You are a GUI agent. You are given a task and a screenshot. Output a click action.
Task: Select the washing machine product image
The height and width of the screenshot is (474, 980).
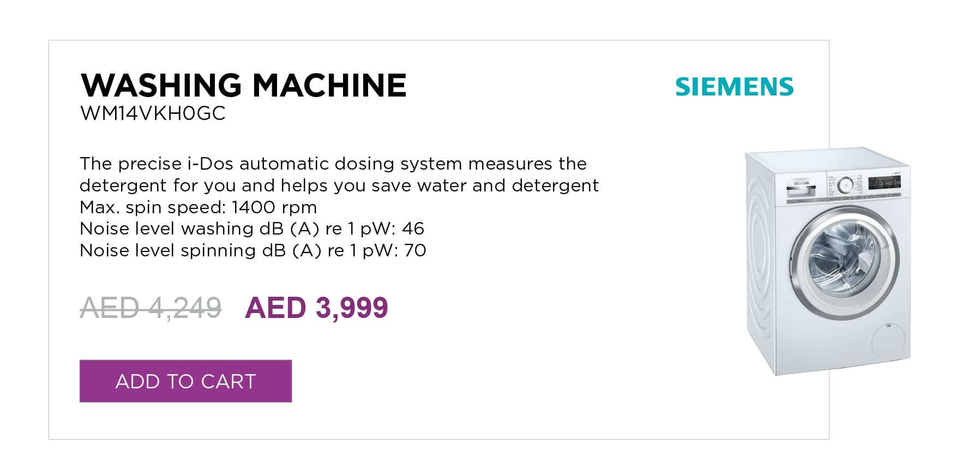828,261
